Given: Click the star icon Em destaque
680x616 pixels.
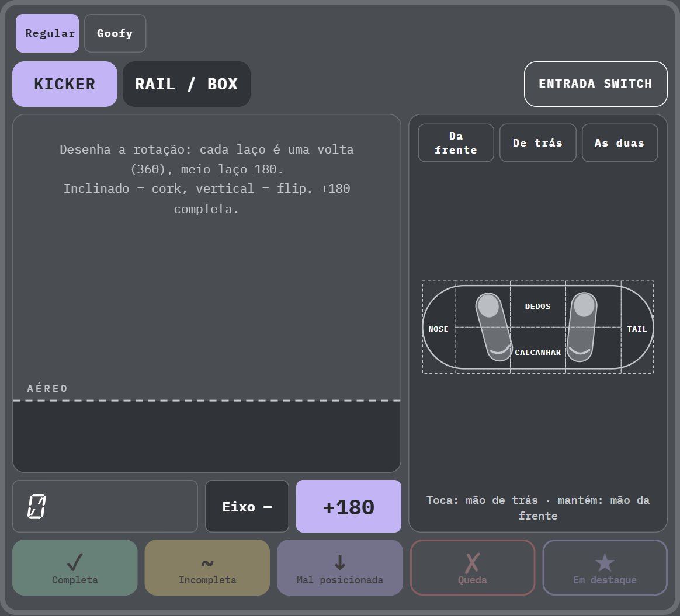Looking at the screenshot, I should [605, 563].
